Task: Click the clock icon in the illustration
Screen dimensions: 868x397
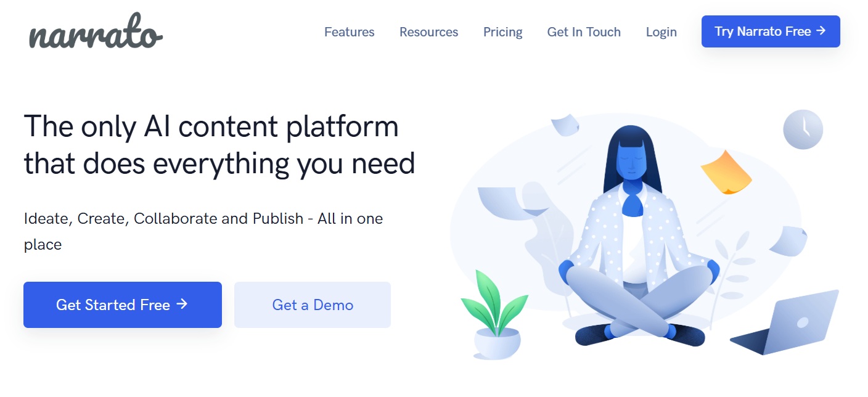Action: (803, 129)
